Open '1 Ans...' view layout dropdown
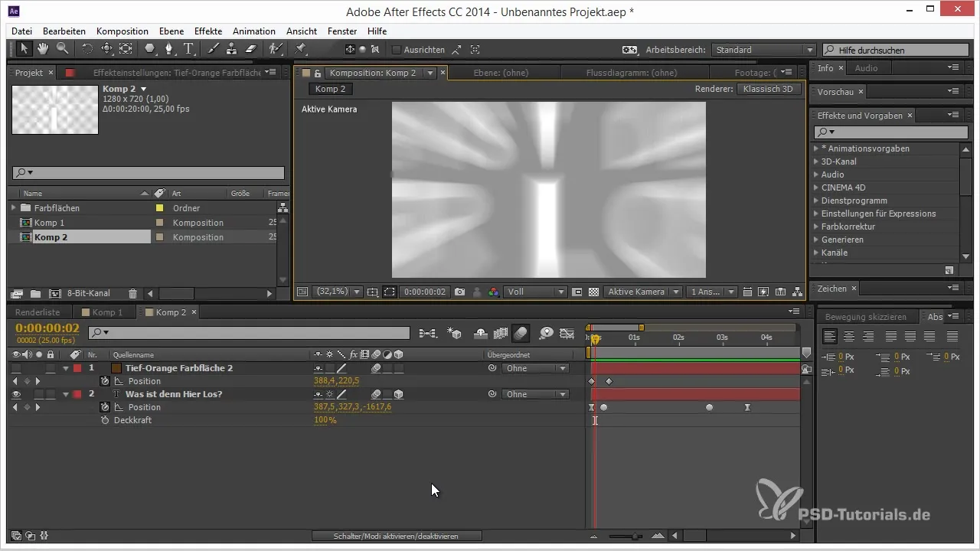This screenshot has width=980, height=551. click(x=712, y=292)
